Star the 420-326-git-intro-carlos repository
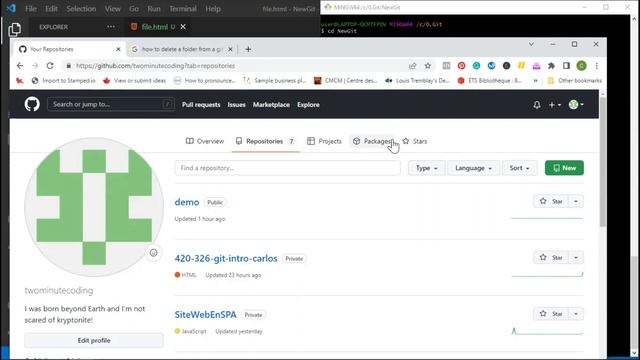640x360 pixels. [x=551, y=258]
